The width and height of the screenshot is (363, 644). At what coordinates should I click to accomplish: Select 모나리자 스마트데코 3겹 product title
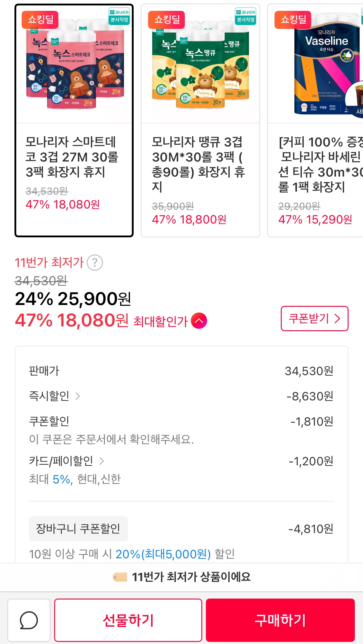coord(72,157)
